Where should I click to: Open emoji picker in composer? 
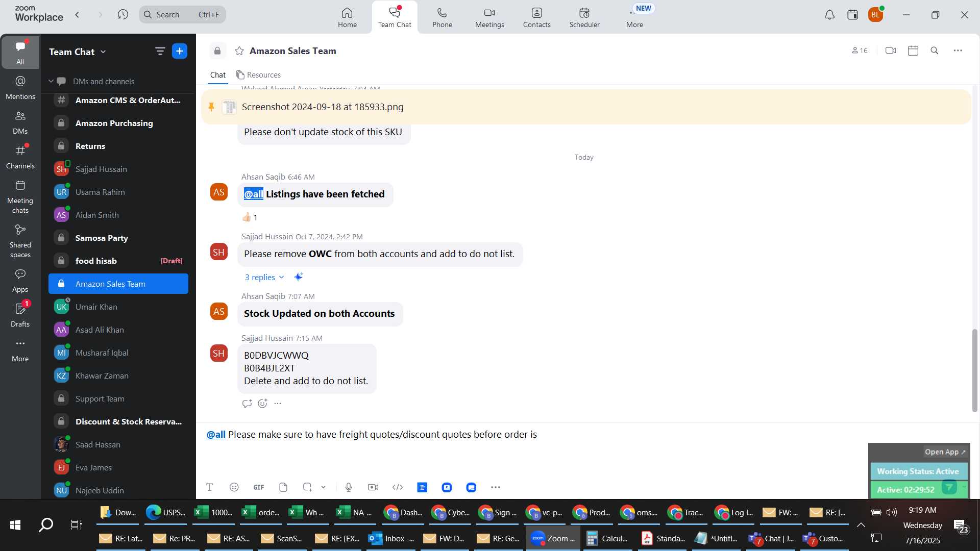pos(234,487)
